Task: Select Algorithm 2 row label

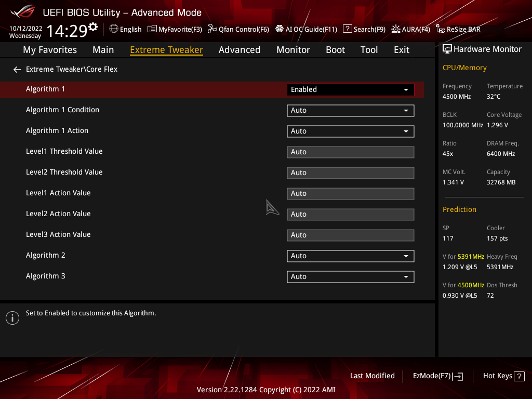Action: tap(46, 255)
